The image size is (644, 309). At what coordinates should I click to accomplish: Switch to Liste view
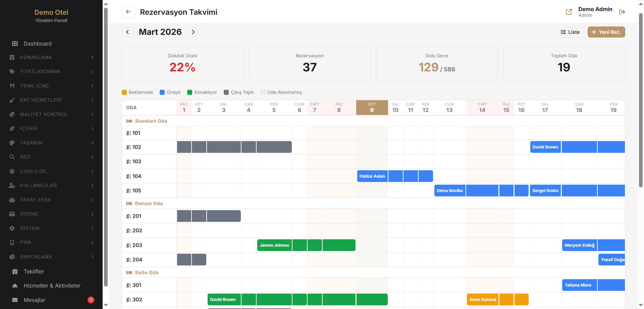[x=570, y=32]
